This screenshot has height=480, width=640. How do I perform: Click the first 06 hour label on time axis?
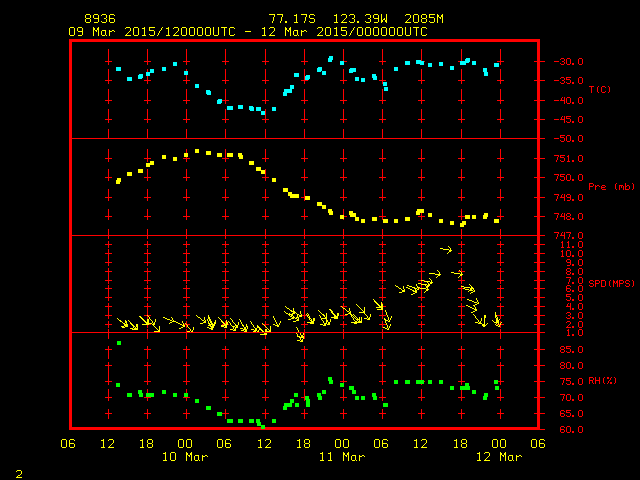pyautogui.click(x=68, y=444)
